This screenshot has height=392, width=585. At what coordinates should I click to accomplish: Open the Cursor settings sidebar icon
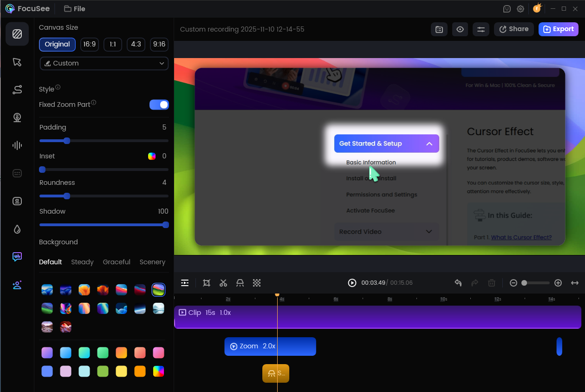pyautogui.click(x=17, y=62)
